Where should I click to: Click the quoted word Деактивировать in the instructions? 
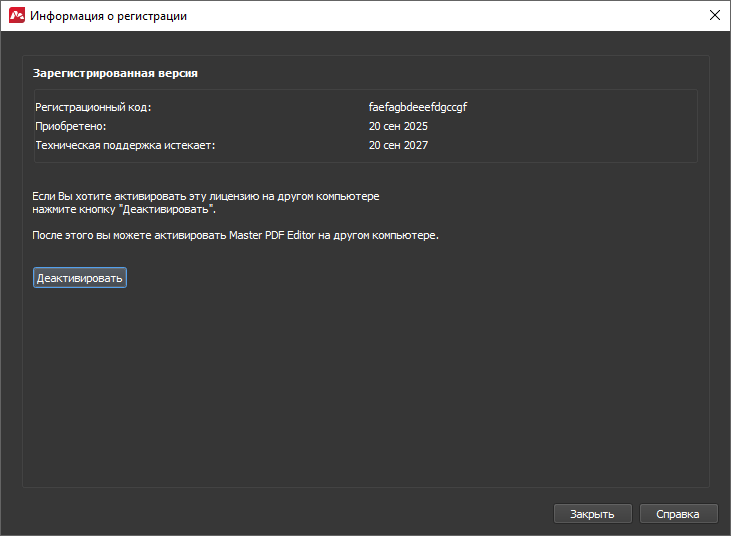click(x=169, y=210)
